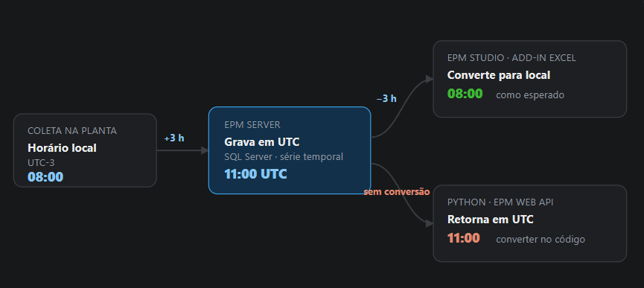Click the orange 11:00 timestamp
The height and width of the screenshot is (288, 644).
[463, 238]
